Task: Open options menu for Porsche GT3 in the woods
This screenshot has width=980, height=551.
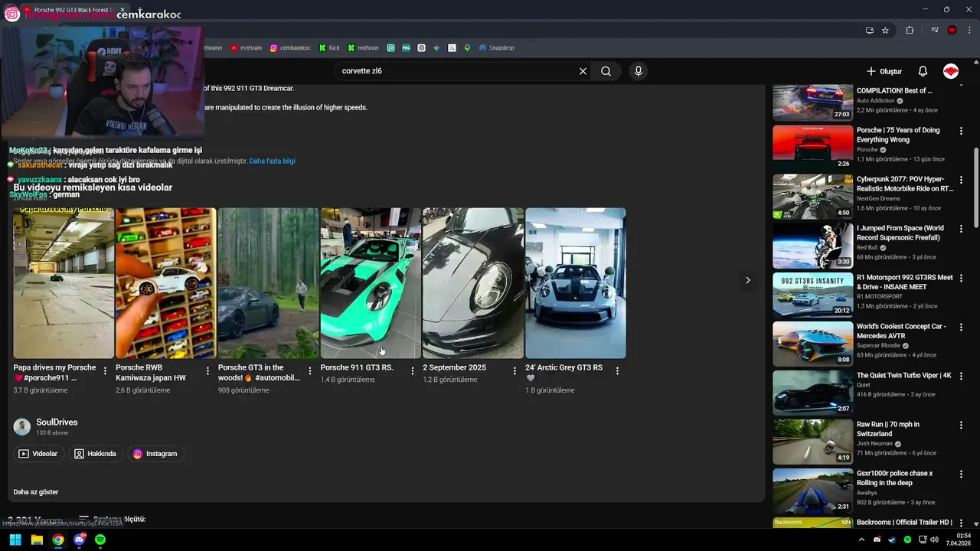Action: pyautogui.click(x=310, y=370)
